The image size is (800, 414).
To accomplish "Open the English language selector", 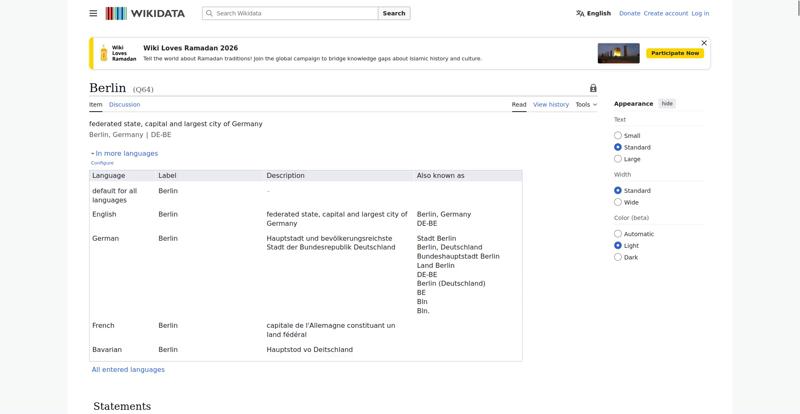I will (593, 13).
